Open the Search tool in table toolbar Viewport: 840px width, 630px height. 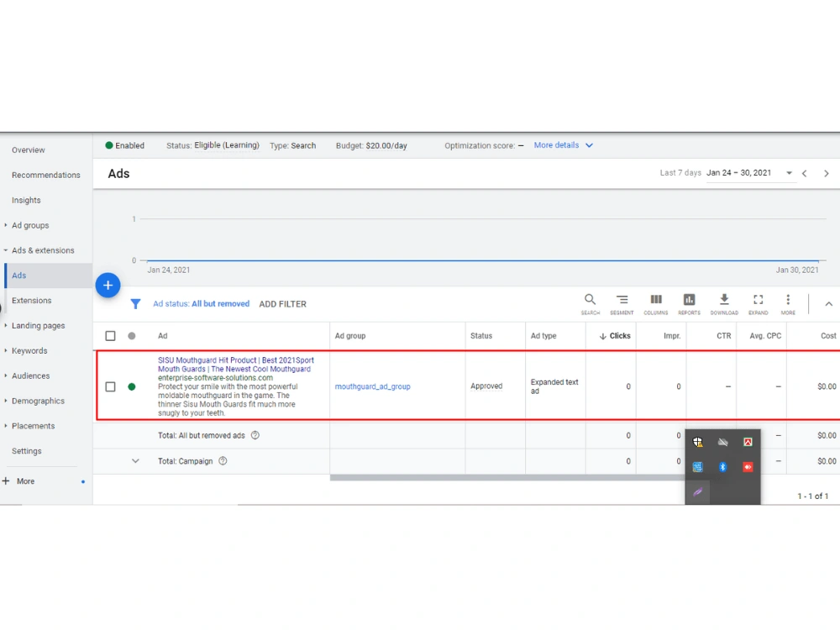pos(590,304)
